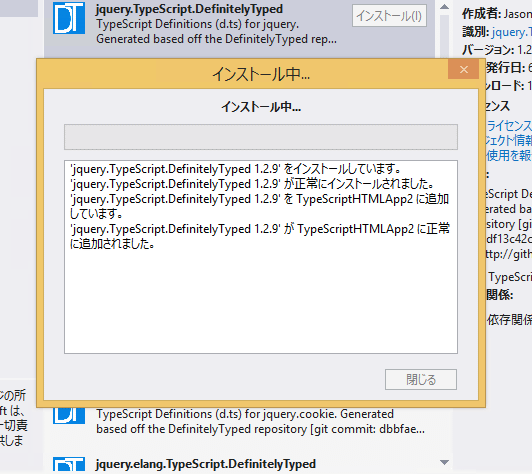
Task: Open the ライセンス link in details pane
Action: [x=509, y=126]
